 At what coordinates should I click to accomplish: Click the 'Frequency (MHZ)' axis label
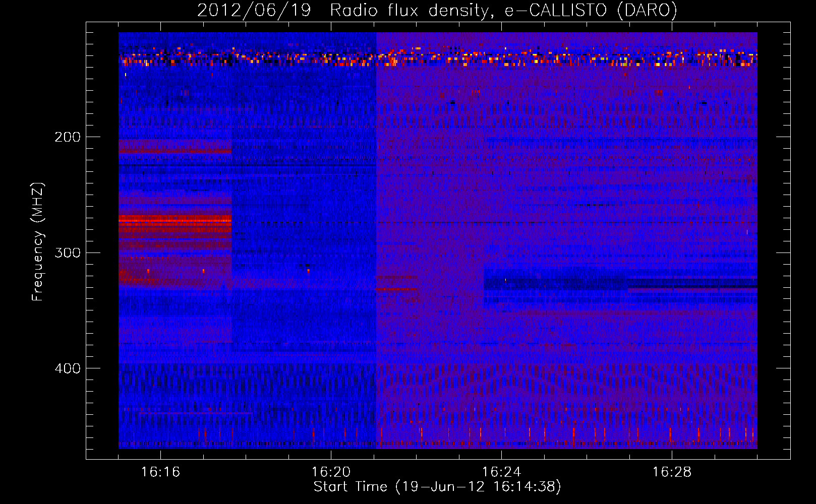coord(38,242)
